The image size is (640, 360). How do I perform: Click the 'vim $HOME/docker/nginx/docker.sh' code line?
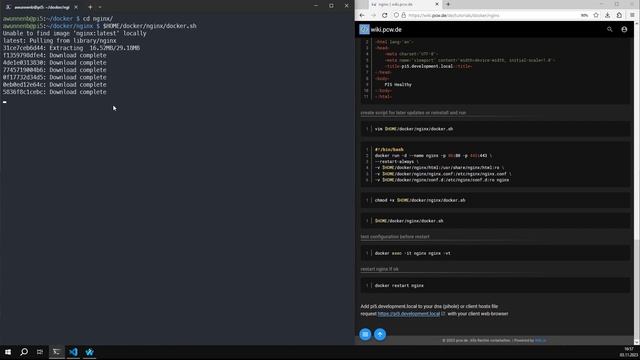(x=414, y=129)
